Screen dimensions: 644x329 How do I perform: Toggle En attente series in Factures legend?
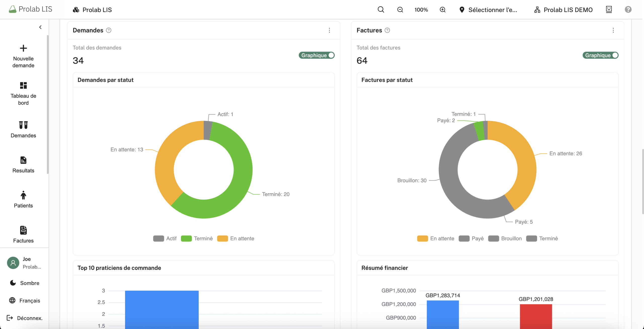[435, 238]
